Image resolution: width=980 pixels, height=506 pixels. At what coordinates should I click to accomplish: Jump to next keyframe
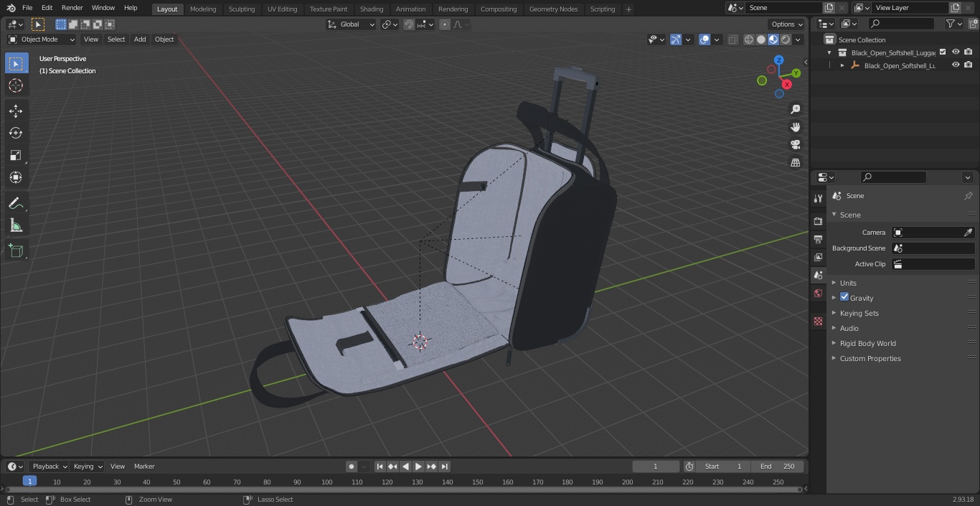coord(431,467)
